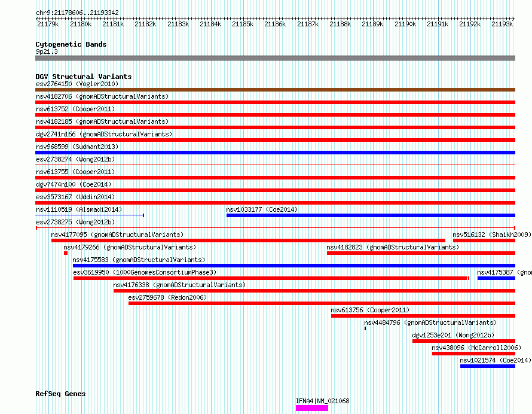532x414 pixels.
Task: Select the brown esv2764150 variant bar
Action: (x=275, y=90)
